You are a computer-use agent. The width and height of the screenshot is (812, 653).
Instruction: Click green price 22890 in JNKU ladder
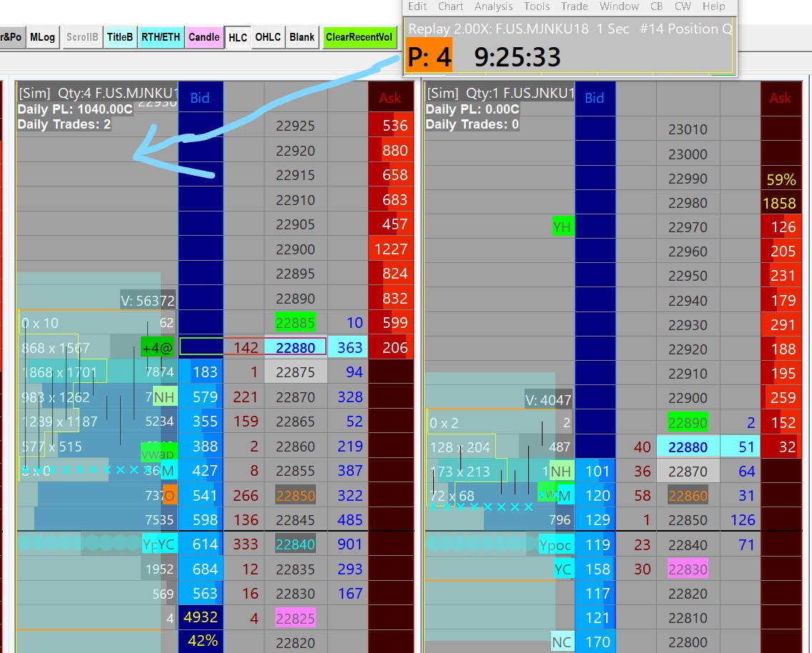pos(688,423)
